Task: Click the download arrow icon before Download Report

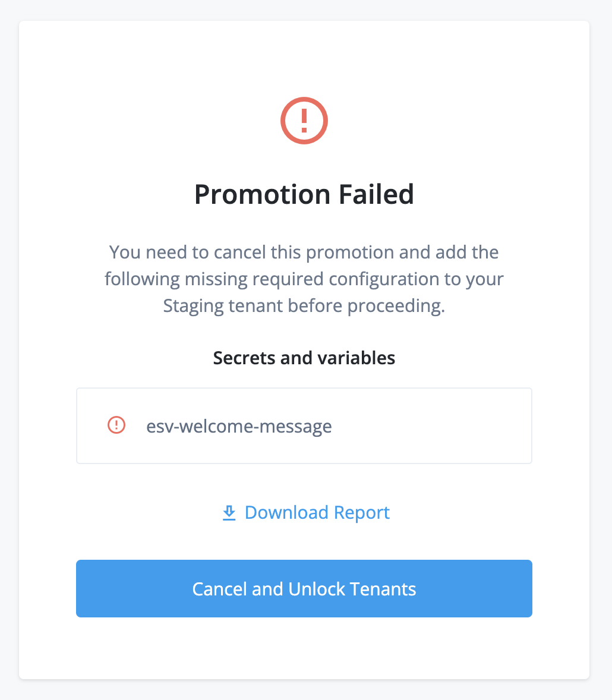Action: 229,512
